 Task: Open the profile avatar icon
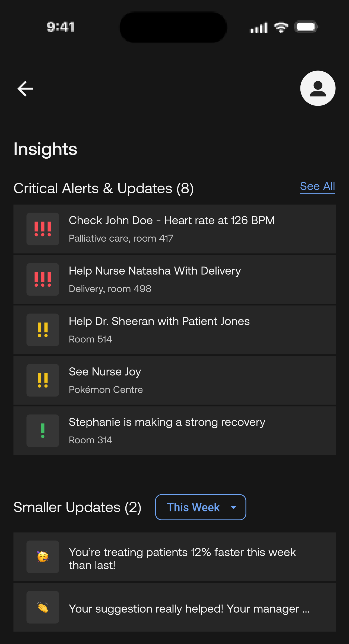pyautogui.click(x=318, y=88)
